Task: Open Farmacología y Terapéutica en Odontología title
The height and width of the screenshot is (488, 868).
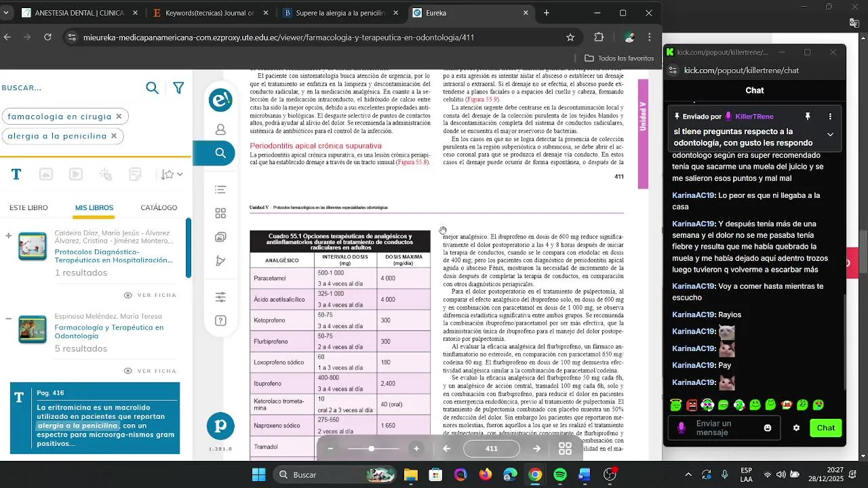Action: pyautogui.click(x=109, y=331)
